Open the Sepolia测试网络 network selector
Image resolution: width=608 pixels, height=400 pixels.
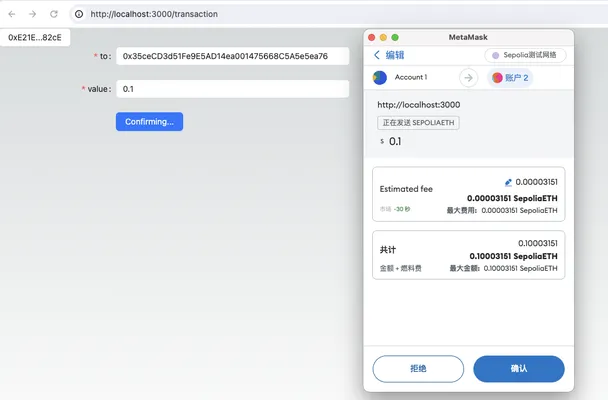pos(525,55)
